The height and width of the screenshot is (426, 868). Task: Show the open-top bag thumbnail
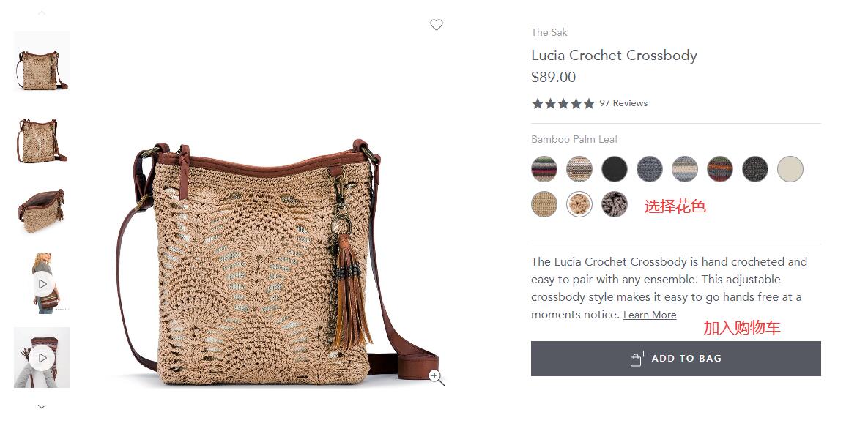point(42,209)
